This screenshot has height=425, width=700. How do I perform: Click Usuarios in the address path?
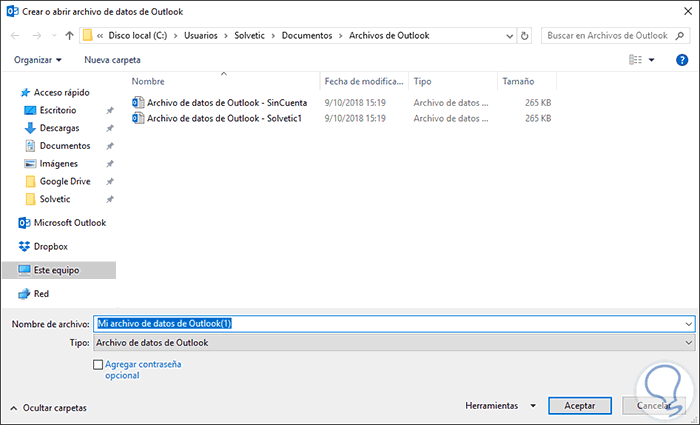[201, 36]
